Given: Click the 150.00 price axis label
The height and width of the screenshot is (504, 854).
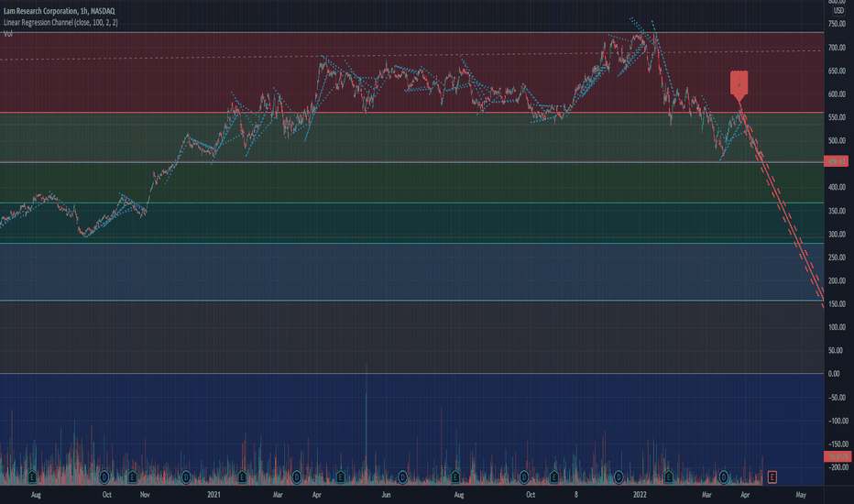Looking at the screenshot, I should [x=837, y=304].
